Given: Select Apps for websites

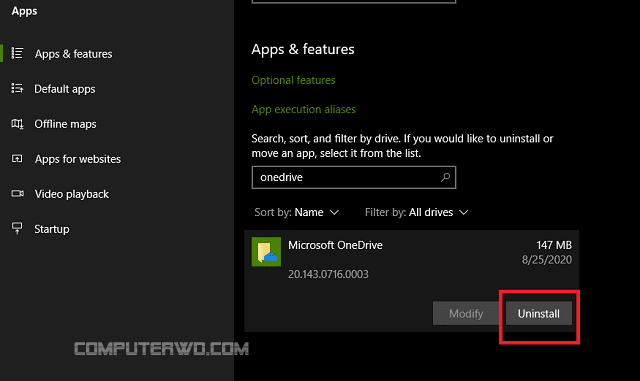Looking at the screenshot, I should pyautogui.click(x=78, y=159).
